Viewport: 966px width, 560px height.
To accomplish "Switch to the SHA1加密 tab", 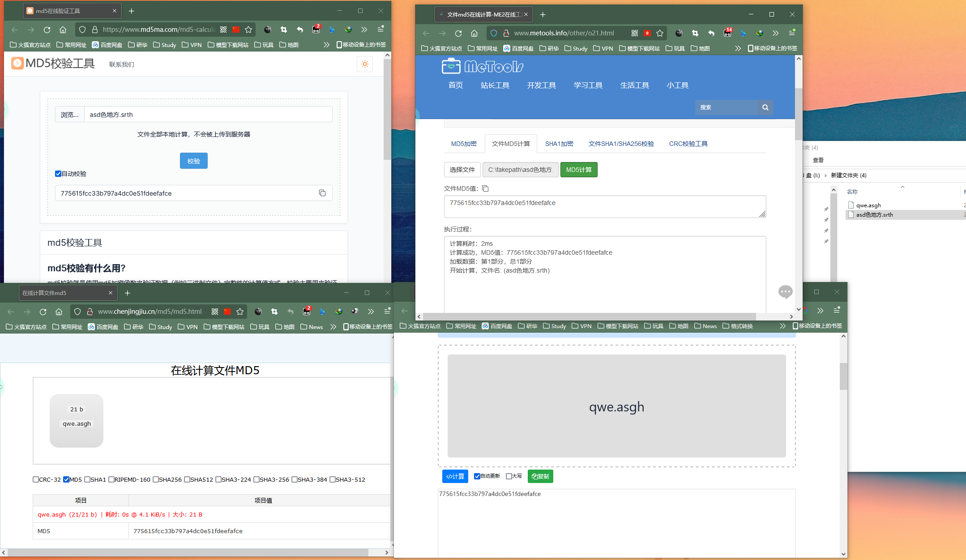I will pyautogui.click(x=559, y=144).
